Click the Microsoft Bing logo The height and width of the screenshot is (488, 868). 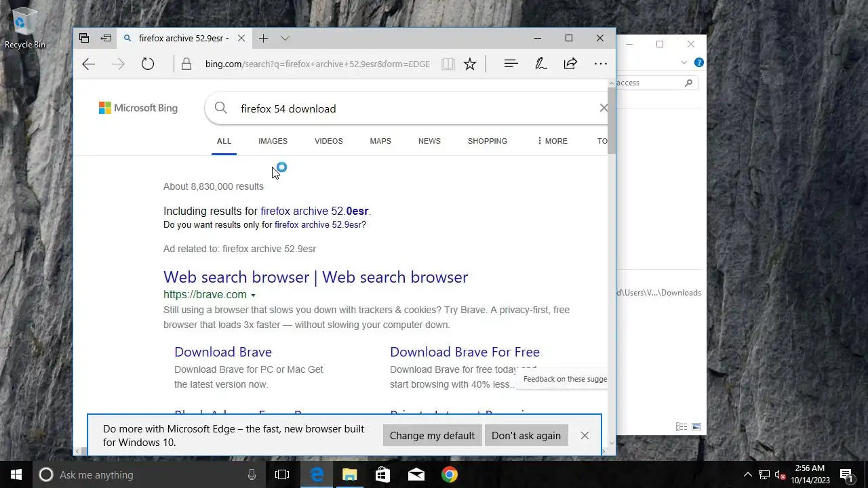[x=138, y=108]
